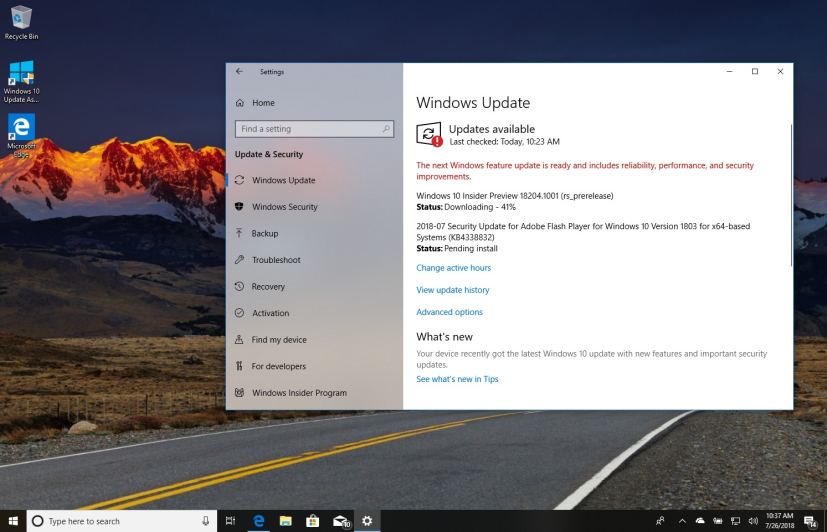
Task: Click Last checked: Today, 10:23 AM text
Action: 504,142
